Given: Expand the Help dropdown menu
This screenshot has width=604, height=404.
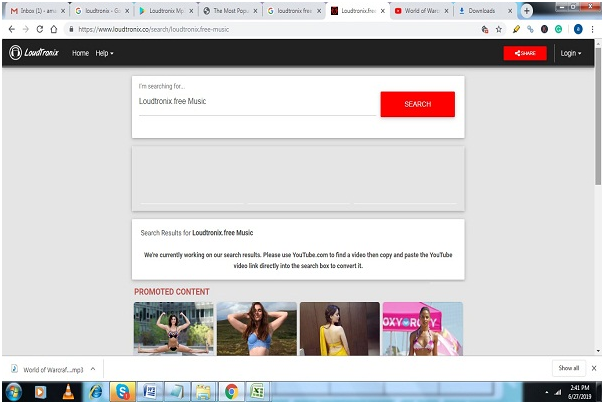Looking at the screenshot, I should tap(104, 53).
